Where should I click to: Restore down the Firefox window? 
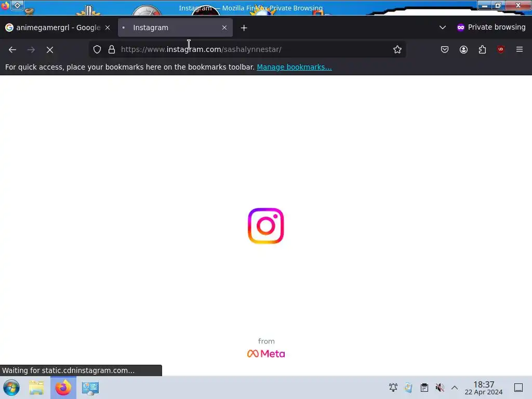(x=498, y=5)
